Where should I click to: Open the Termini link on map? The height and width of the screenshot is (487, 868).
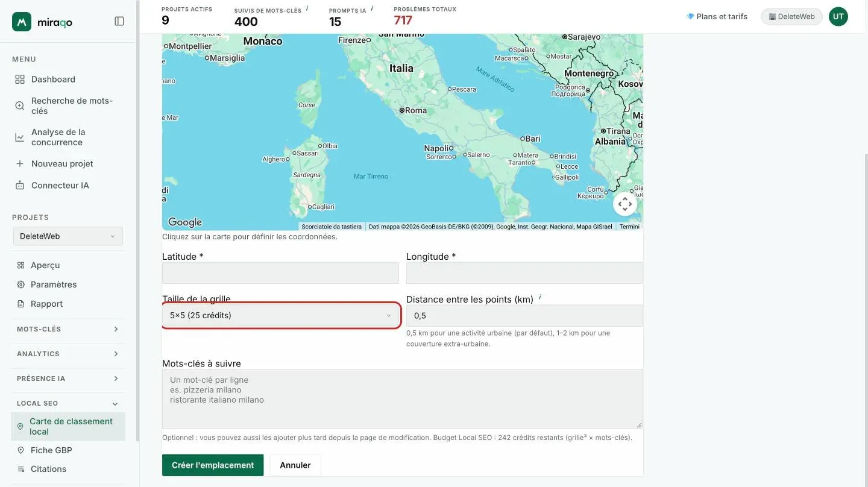click(629, 227)
